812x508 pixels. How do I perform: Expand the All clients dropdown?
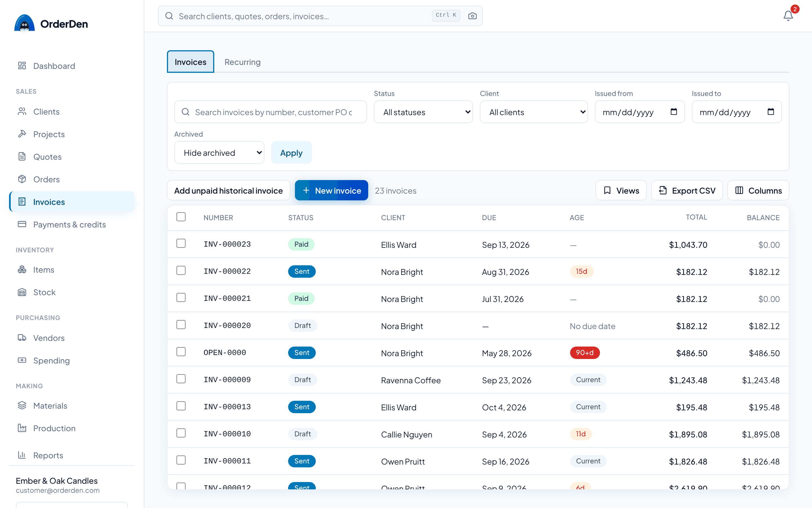tap(533, 112)
